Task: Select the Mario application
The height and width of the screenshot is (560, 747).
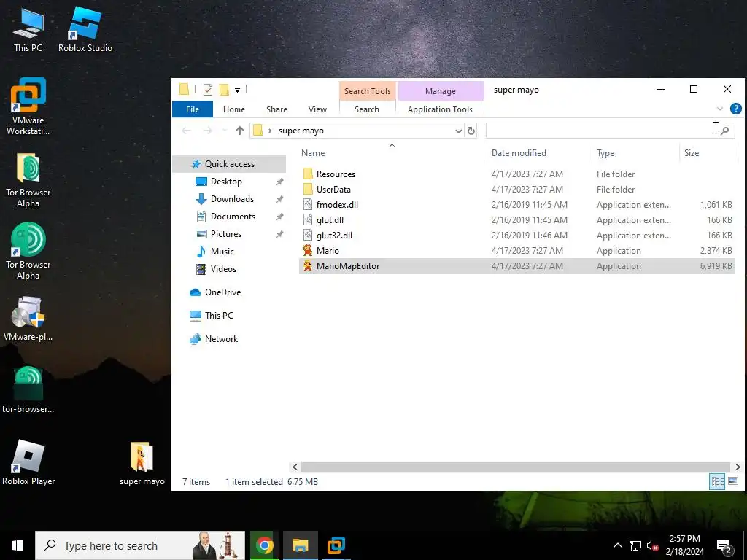Action: click(517, 251)
